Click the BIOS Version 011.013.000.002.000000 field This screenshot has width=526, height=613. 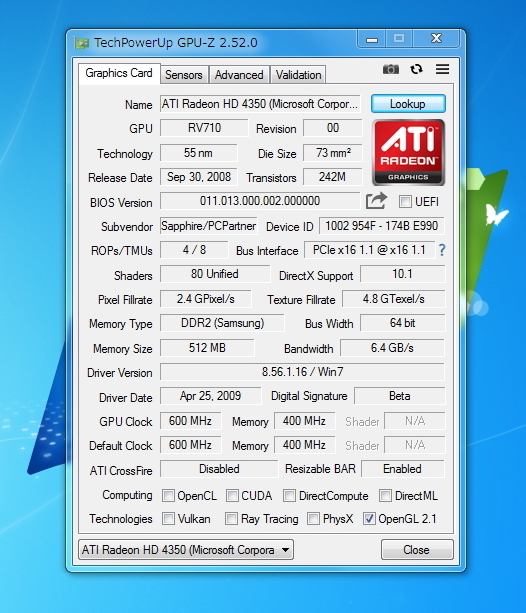point(260,201)
